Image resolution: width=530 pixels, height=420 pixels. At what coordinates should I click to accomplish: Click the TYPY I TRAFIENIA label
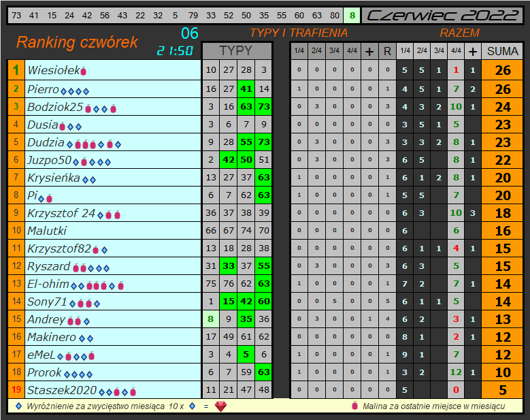299,33
